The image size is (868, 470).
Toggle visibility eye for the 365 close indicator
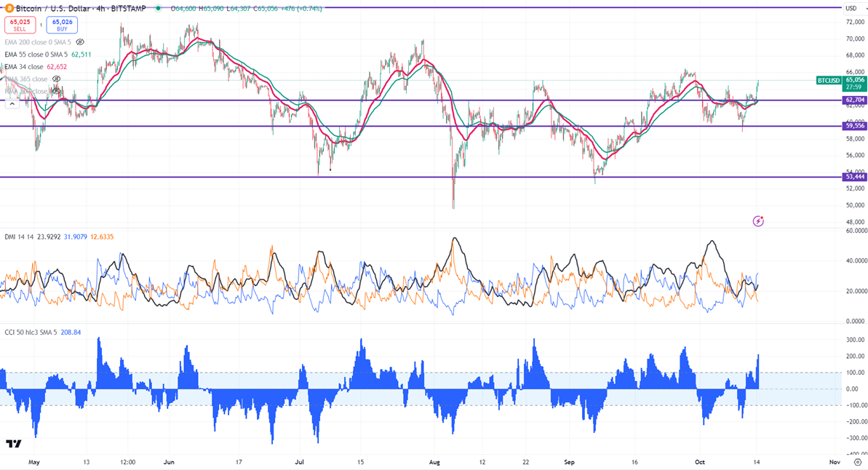[x=56, y=79]
